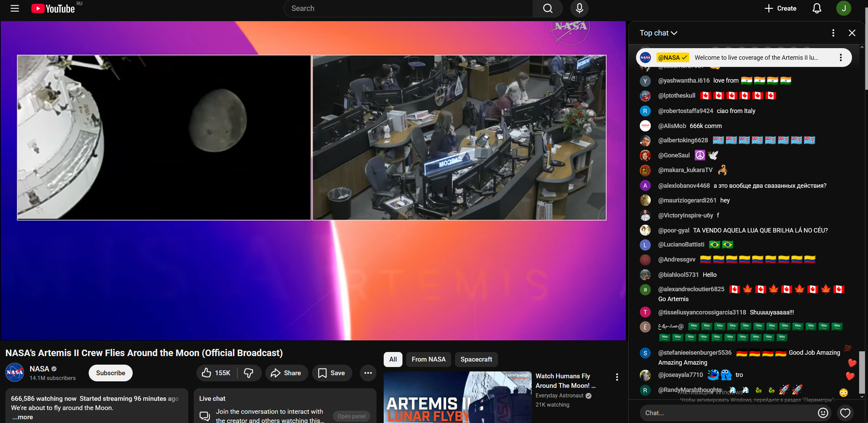Click LucianoBattisti chat avatar
This screenshot has width=868, height=423.
[x=645, y=245]
